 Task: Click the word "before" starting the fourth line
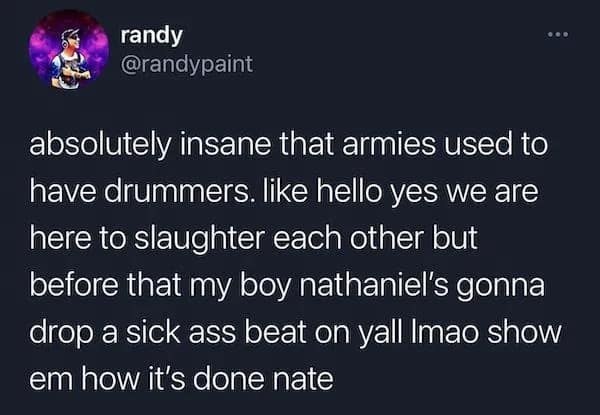coord(74,286)
